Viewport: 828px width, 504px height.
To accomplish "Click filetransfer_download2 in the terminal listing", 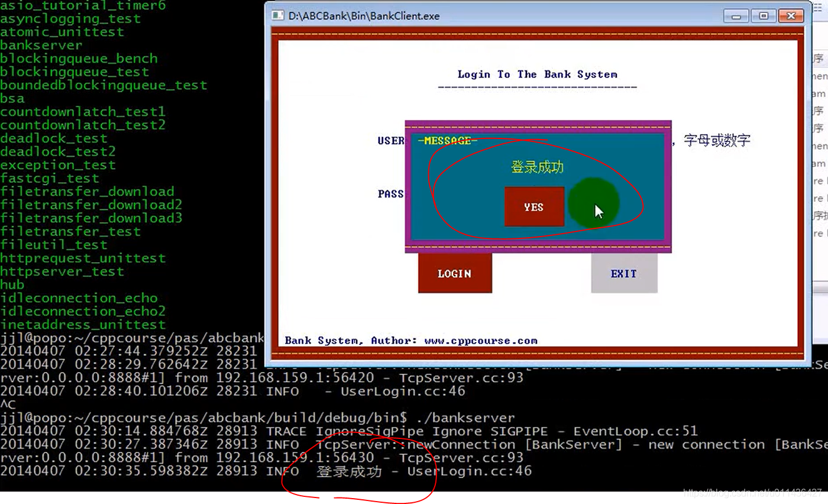I will [91, 205].
